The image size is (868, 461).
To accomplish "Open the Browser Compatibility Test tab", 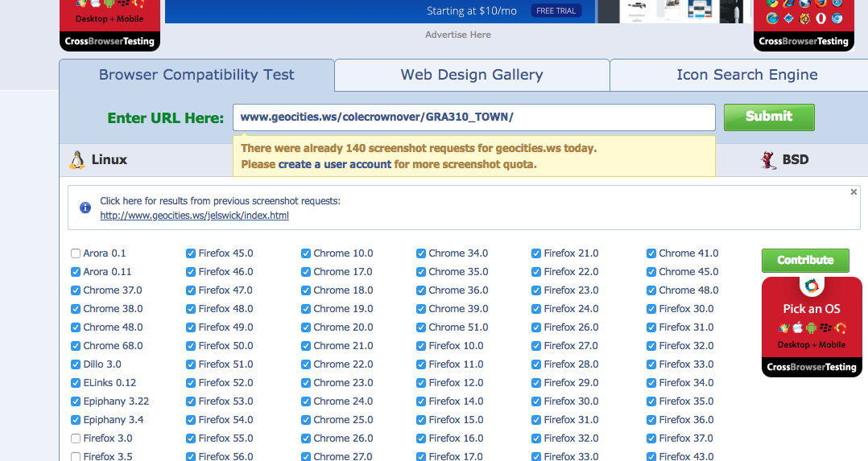I will (x=196, y=75).
